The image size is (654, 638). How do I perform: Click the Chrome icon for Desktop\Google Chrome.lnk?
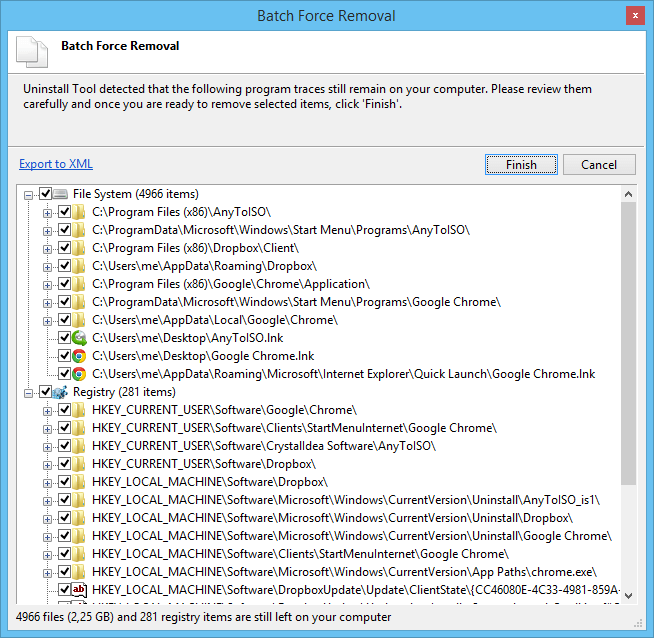[79, 356]
